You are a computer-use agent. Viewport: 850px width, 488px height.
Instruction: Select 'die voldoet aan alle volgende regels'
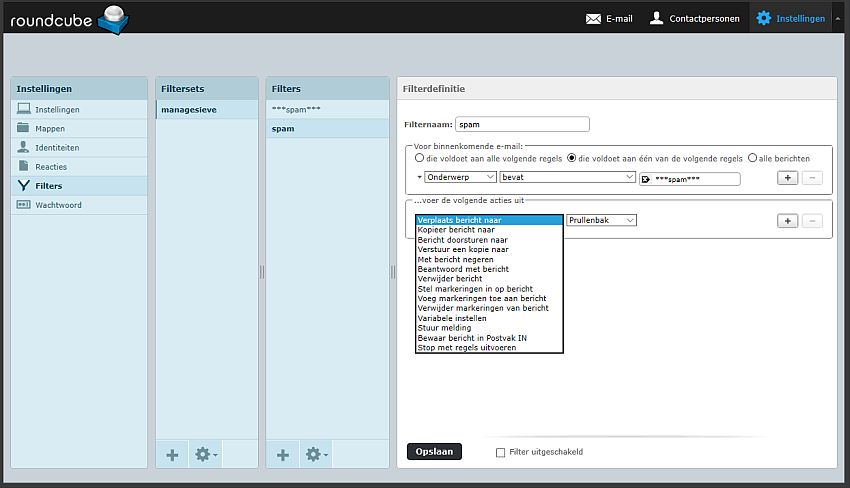pos(420,158)
